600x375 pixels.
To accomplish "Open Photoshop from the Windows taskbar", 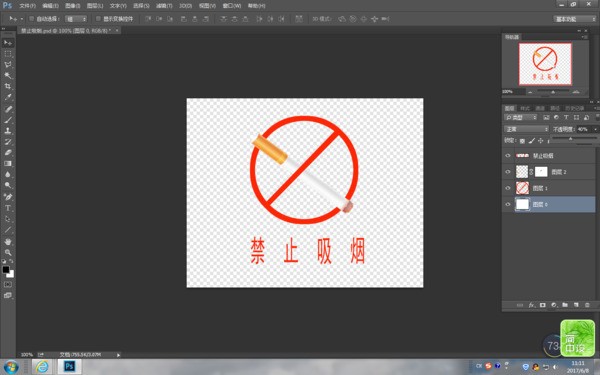I will tap(69, 367).
